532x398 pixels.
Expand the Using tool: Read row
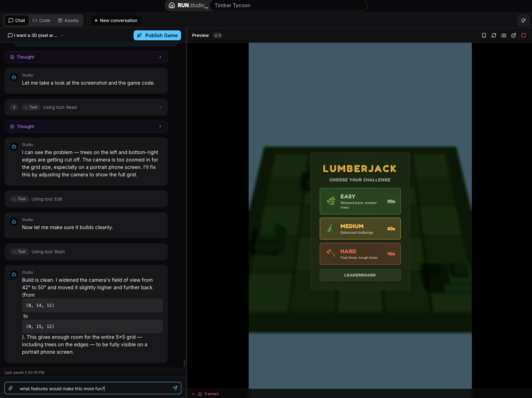[x=86, y=107]
